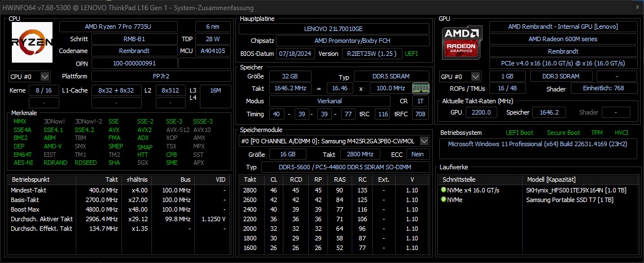This screenshot has height=263, width=644.
Task: Click the AMD Ryzen 7 Pro 7735U name field
Action: [119, 27]
